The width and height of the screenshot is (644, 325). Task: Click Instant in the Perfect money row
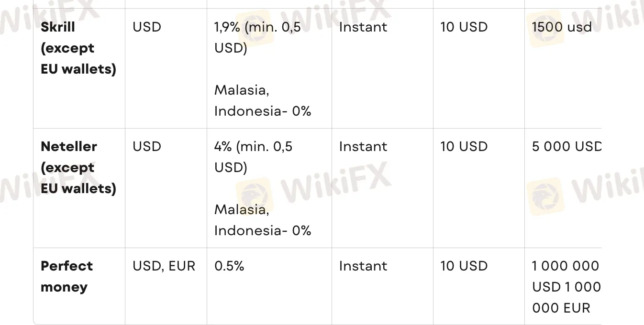[363, 266]
